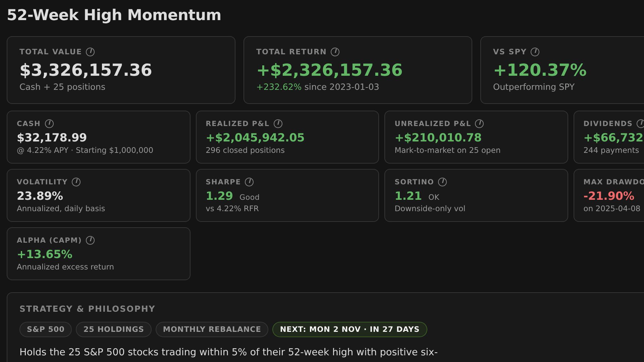Click the $3,326,157.36 total value figure
Viewport: 644px width, 362px height.
(x=86, y=70)
